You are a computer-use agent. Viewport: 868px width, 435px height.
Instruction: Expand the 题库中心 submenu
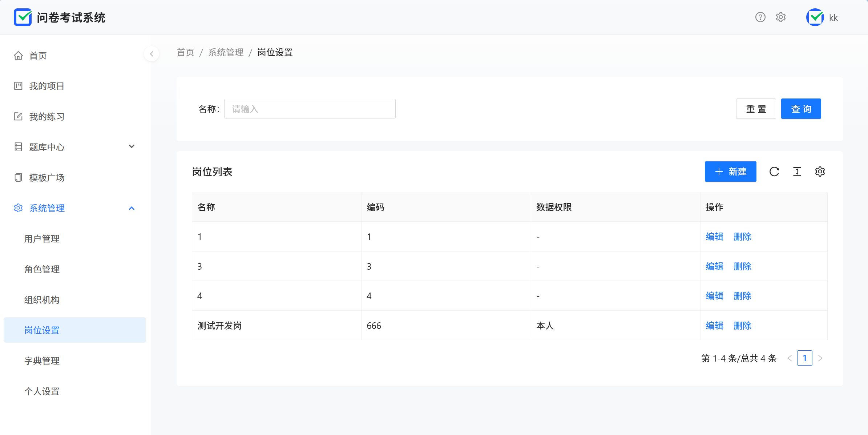[132, 147]
